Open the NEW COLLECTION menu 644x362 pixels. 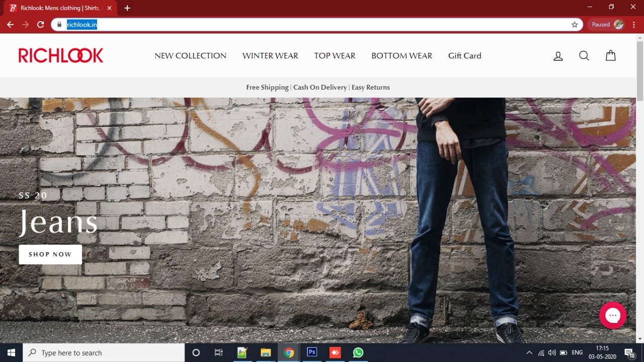[x=191, y=56]
